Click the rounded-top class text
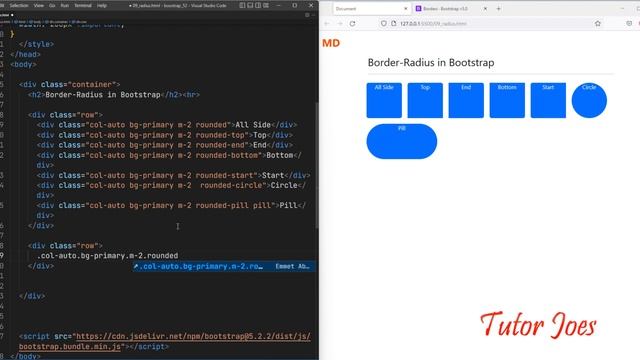 pos(220,135)
